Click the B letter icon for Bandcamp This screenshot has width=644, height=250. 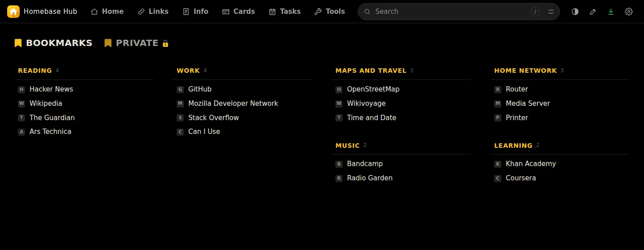(x=339, y=164)
